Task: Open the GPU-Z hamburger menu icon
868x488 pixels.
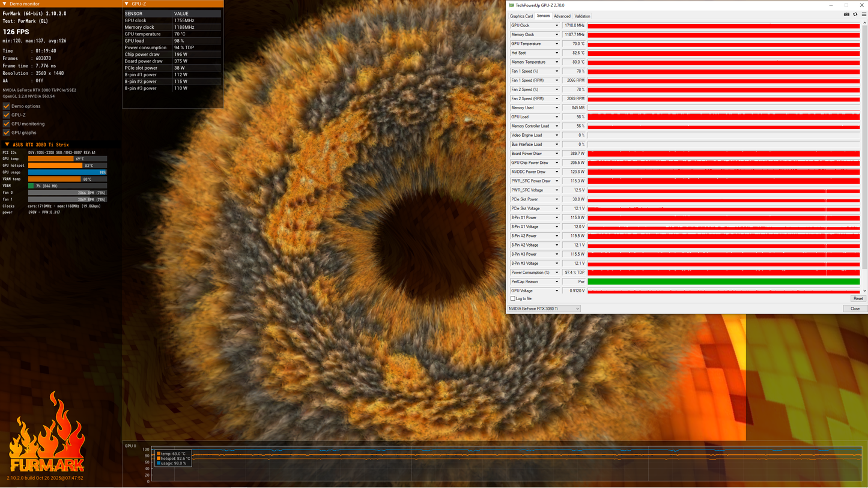Action: coord(864,14)
